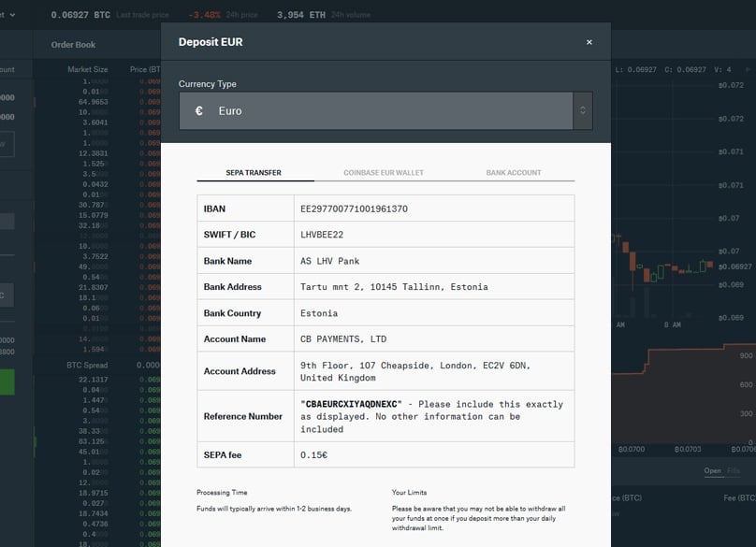Click the up-down arrows on Currency Type selector
Viewport: 756px width, 547px height.
pos(583,111)
